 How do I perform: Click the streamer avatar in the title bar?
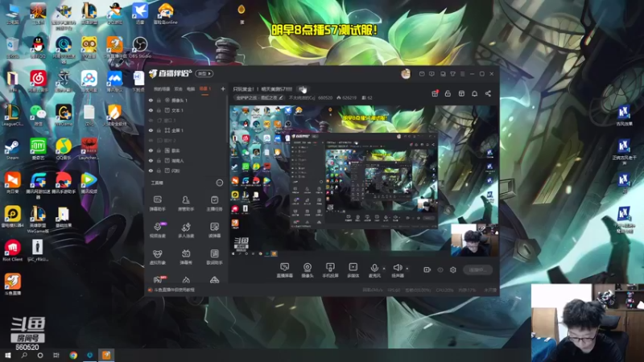coord(406,74)
